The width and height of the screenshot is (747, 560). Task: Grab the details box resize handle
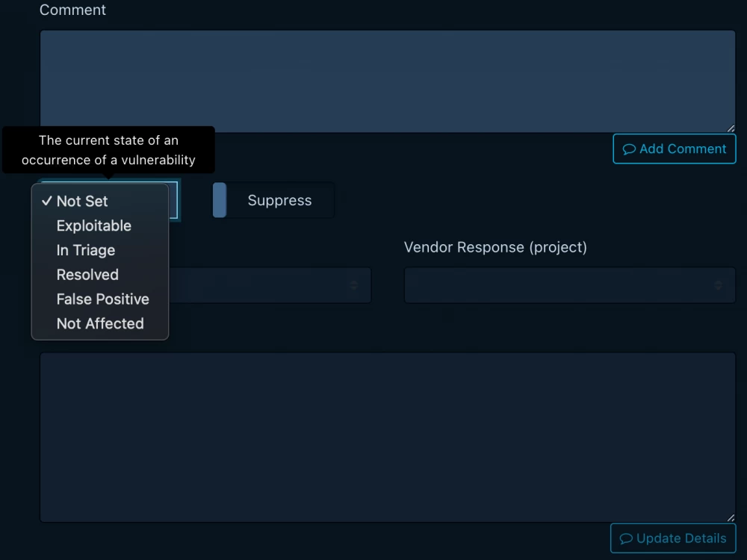point(731,517)
